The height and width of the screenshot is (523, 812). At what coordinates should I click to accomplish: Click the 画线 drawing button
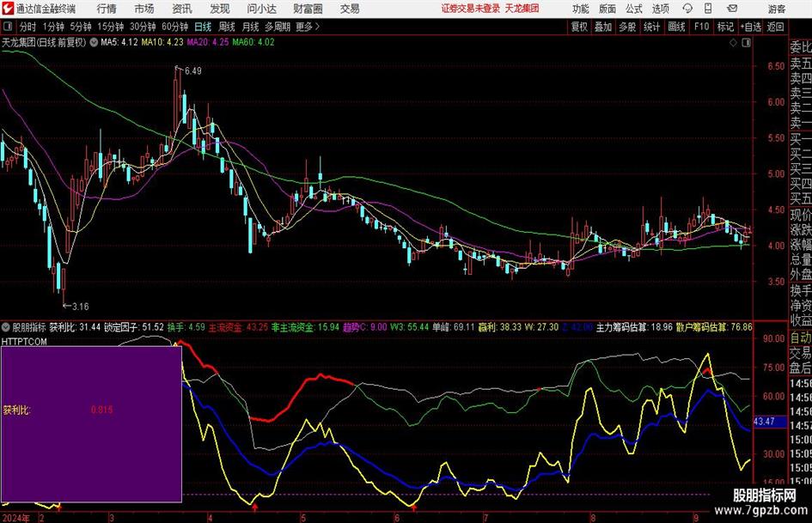click(x=676, y=27)
